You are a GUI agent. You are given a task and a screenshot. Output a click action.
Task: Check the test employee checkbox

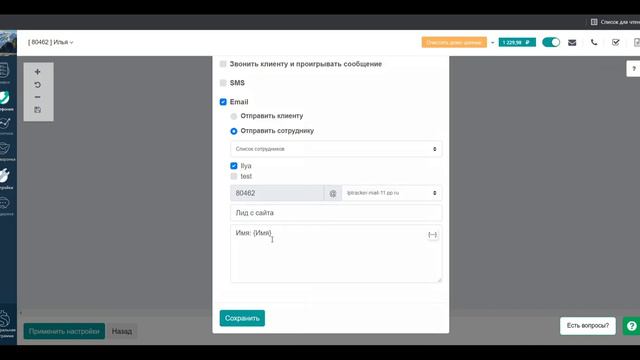tap(233, 176)
